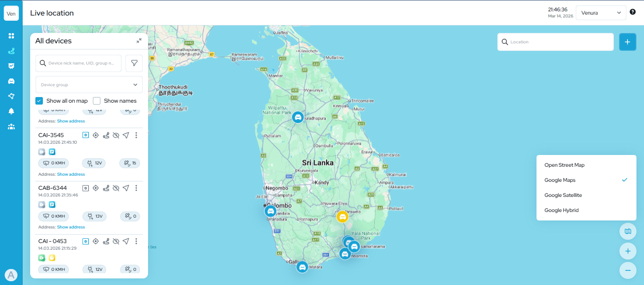The width and height of the screenshot is (644, 285).
Task: Select Google Satellite map type
Action: point(563,195)
